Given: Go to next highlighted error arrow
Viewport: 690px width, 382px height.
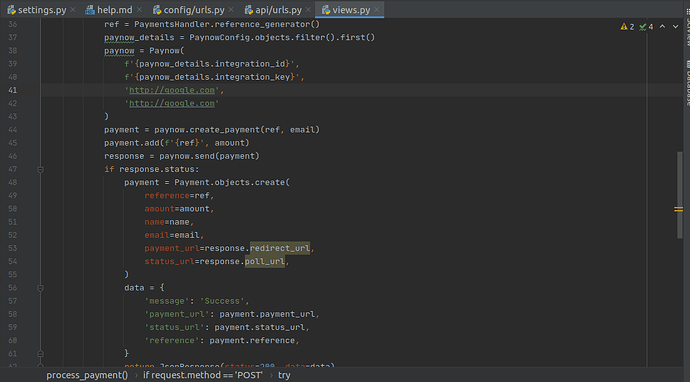Looking at the screenshot, I should pos(675,27).
